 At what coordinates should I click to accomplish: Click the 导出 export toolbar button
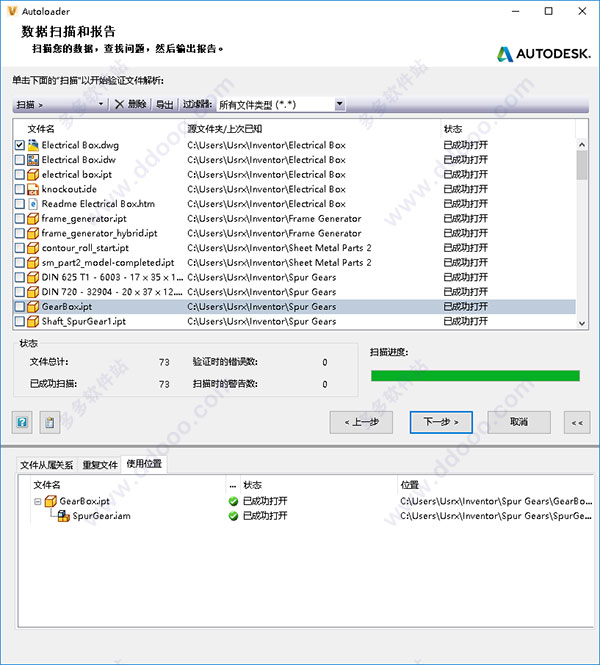tap(165, 104)
